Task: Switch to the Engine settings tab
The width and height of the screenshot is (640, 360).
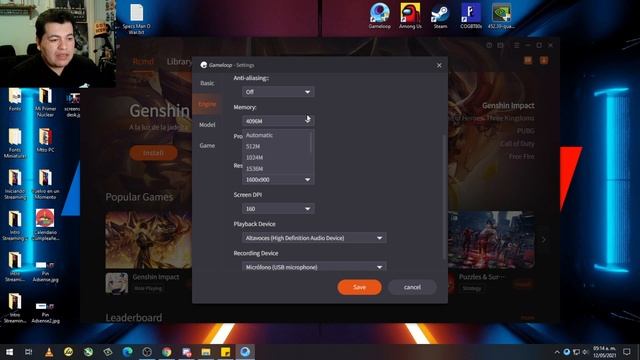Action: coord(207,104)
